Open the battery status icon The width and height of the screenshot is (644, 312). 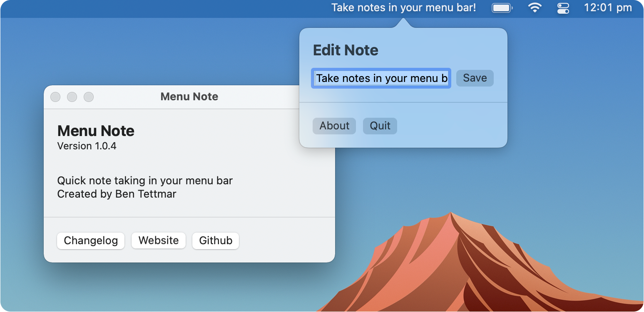[x=502, y=8]
